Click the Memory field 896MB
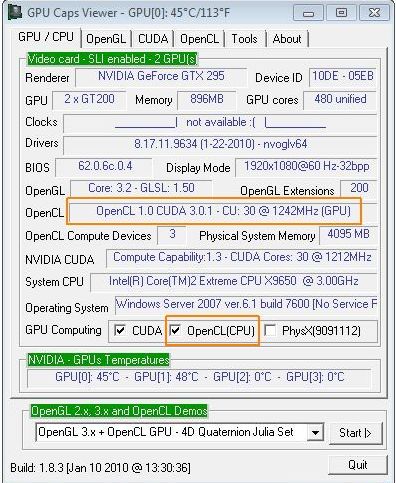 pyautogui.click(x=207, y=100)
